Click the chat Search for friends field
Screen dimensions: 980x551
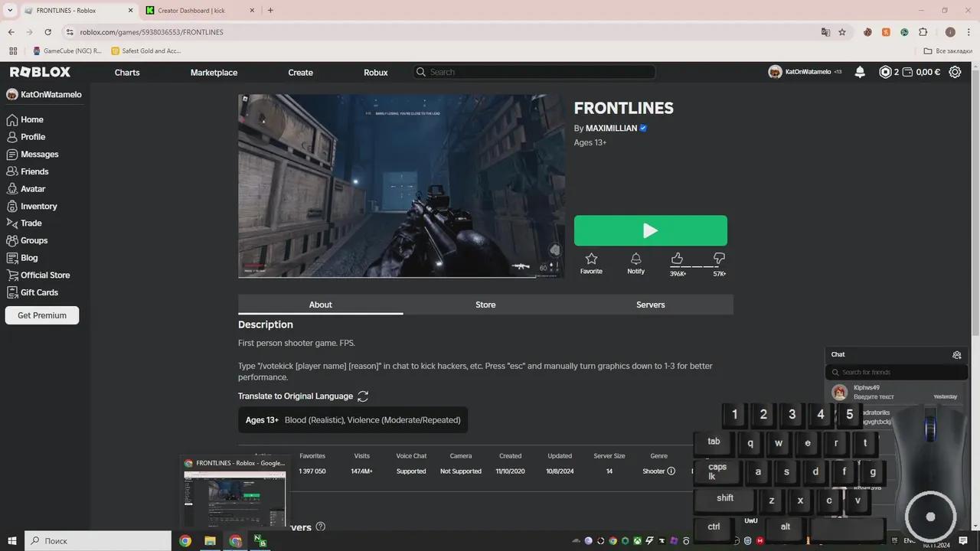point(897,372)
